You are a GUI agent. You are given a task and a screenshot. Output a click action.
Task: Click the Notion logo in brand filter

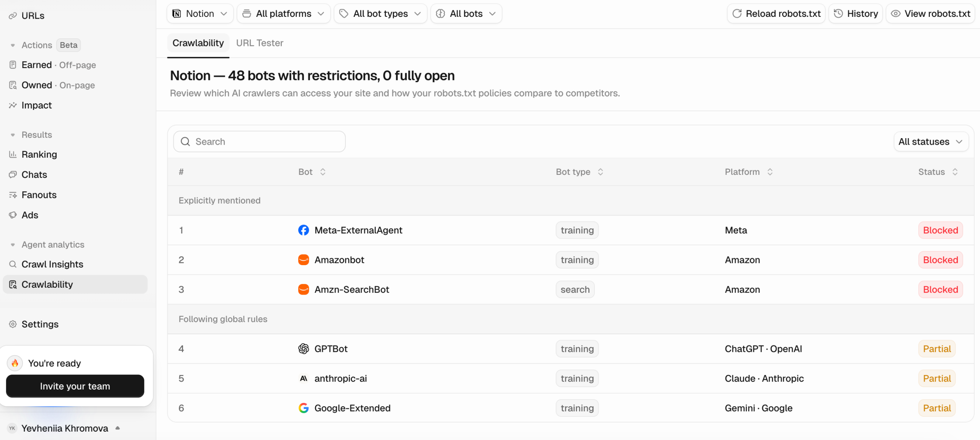click(x=177, y=14)
